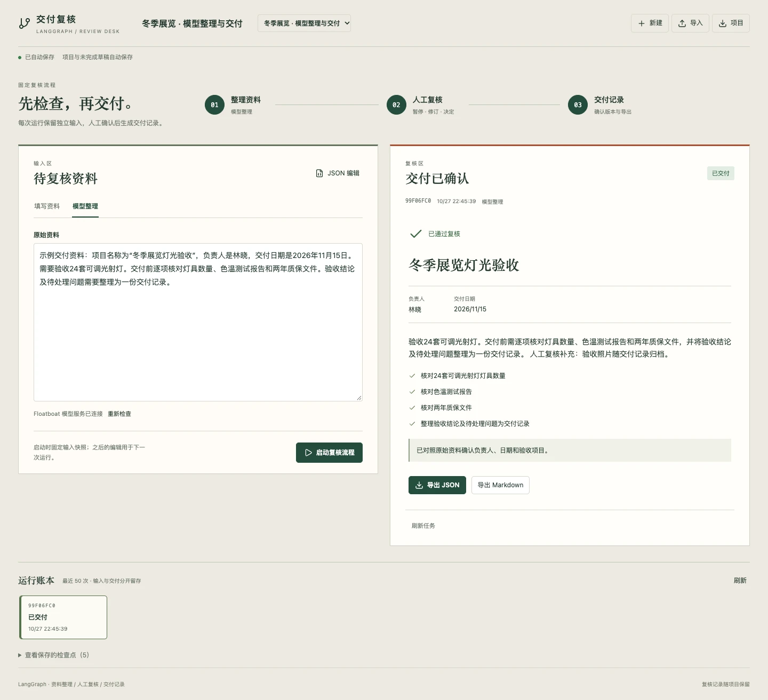The width and height of the screenshot is (768, 700).
Task: Click the note 已对照原始资料确认负责人、日期和验收项目。
Action: tap(570, 450)
